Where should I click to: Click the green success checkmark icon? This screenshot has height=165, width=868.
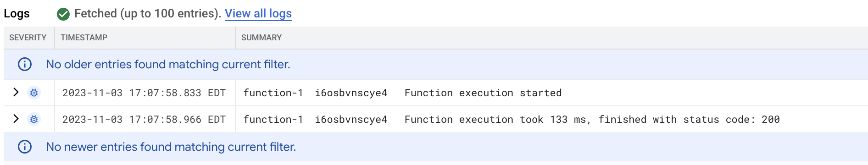click(63, 14)
